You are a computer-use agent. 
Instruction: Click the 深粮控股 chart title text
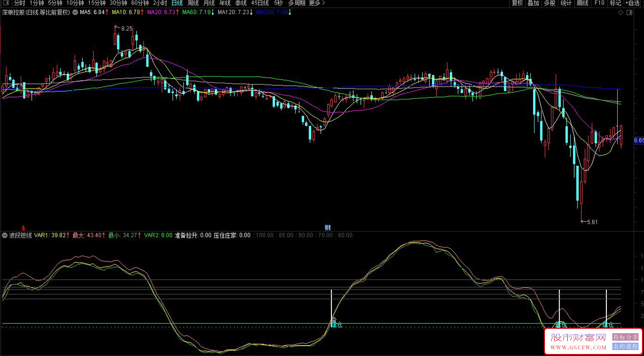[x=36, y=12]
